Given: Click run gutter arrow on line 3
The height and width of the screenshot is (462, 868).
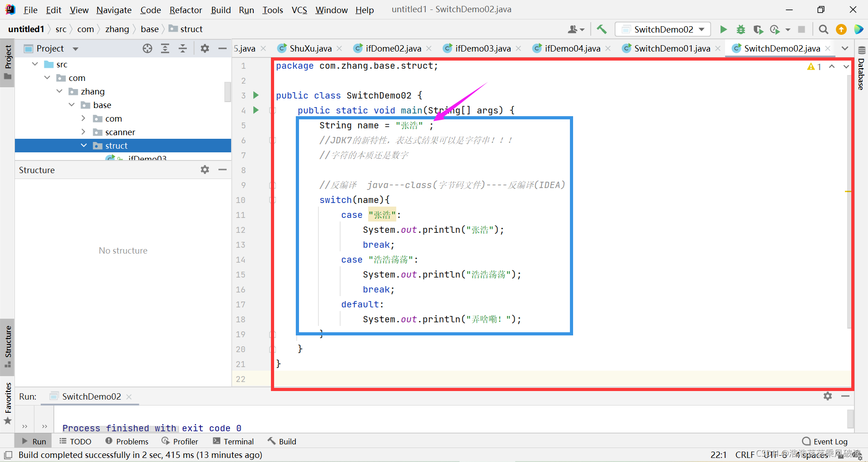Looking at the screenshot, I should coord(256,95).
